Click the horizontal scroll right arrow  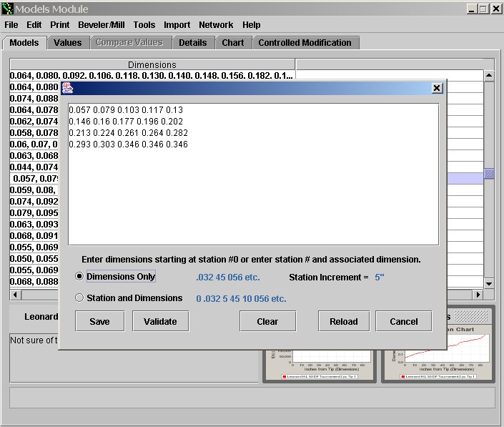tap(478, 295)
